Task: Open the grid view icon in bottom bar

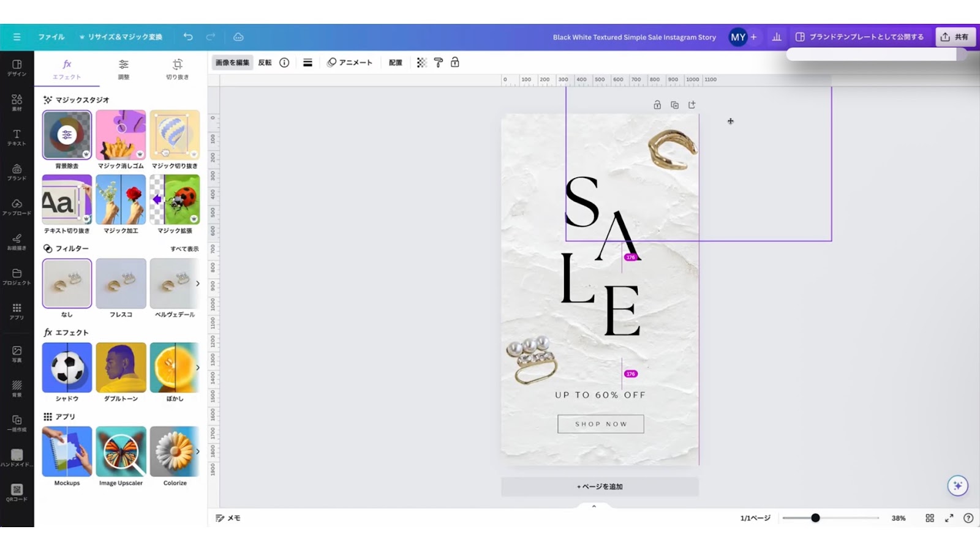Action: coord(930,518)
